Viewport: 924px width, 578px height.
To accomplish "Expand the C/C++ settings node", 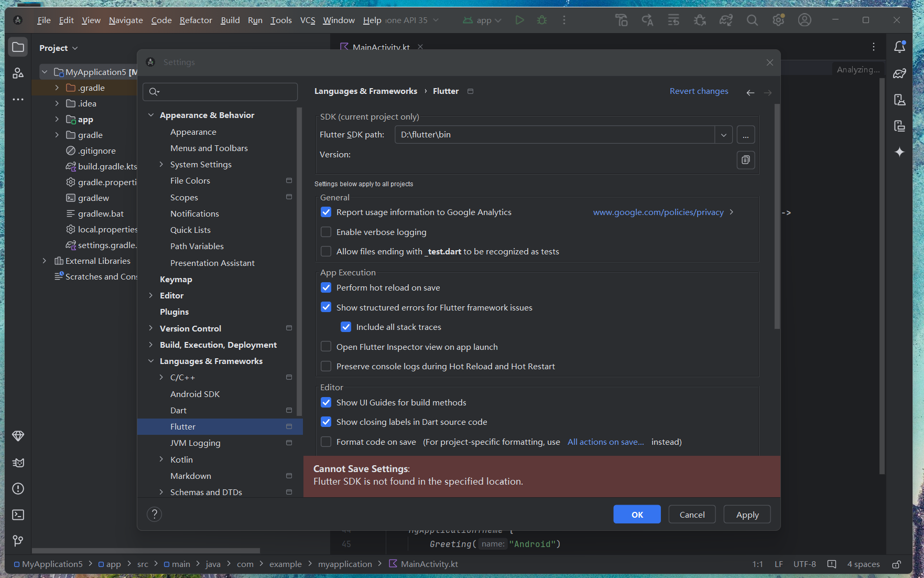I will (x=161, y=377).
